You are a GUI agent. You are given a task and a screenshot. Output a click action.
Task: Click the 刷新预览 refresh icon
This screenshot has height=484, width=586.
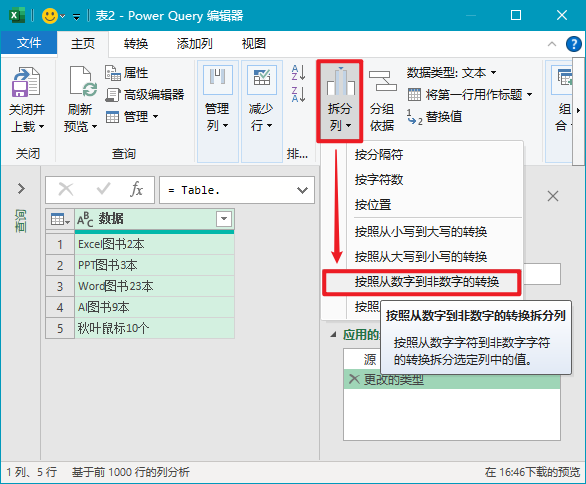[83, 81]
